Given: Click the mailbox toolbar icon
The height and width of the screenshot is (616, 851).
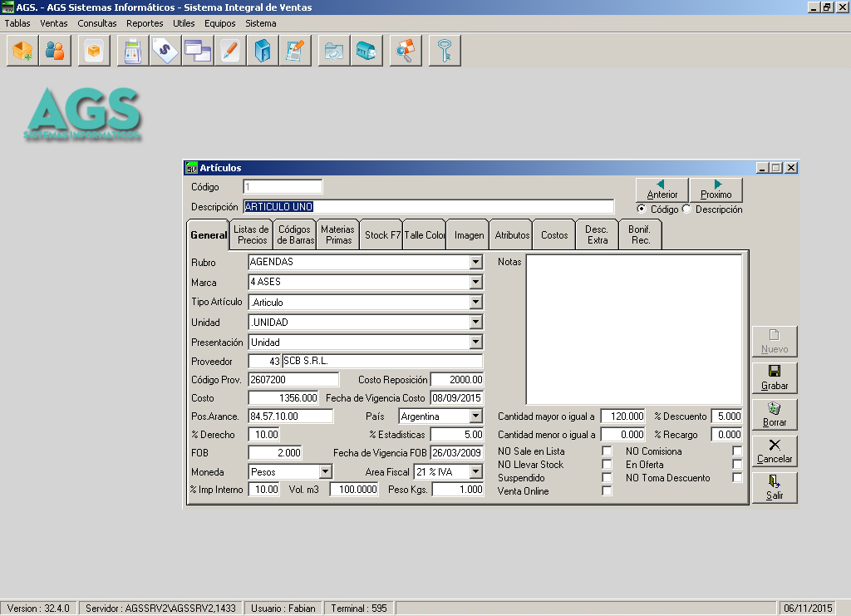Looking at the screenshot, I should (366, 51).
